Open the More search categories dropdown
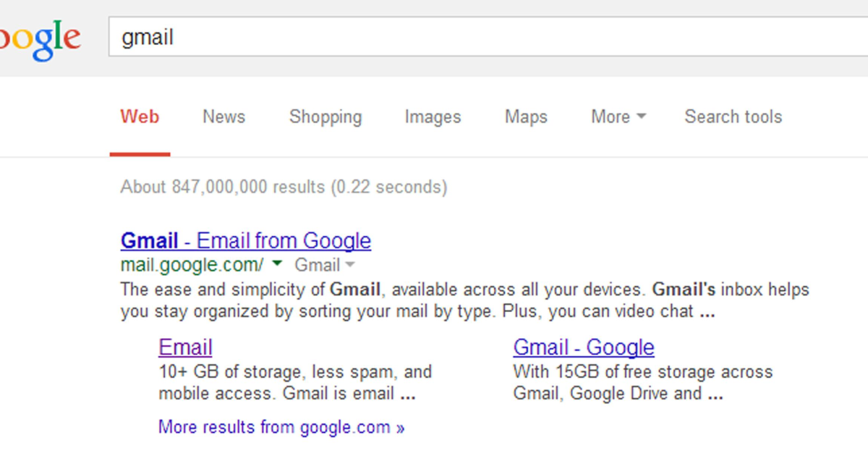Image resolution: width=868 pixels, height=456 pixels. pyautogui.click(x=617, y=117)
